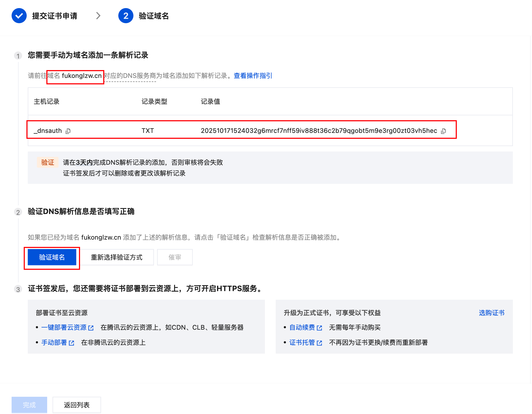Open the 选购证书 link
532x414 pixels.
491,313
